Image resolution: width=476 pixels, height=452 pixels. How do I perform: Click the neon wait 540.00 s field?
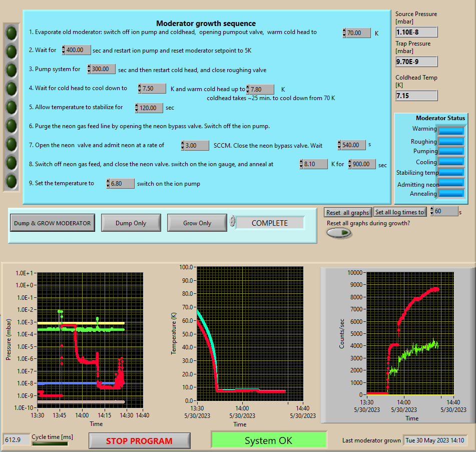pyautogui.click(x=353, y=145)
